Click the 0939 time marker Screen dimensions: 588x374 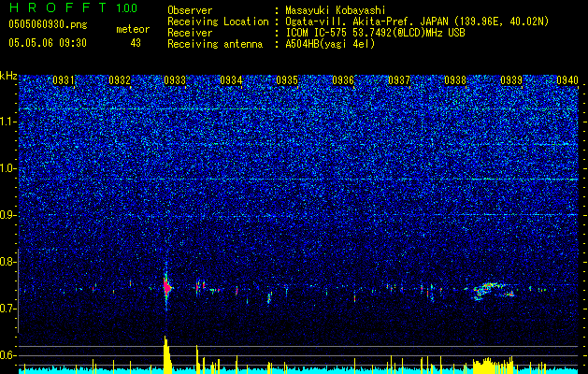tap(511, 80)
